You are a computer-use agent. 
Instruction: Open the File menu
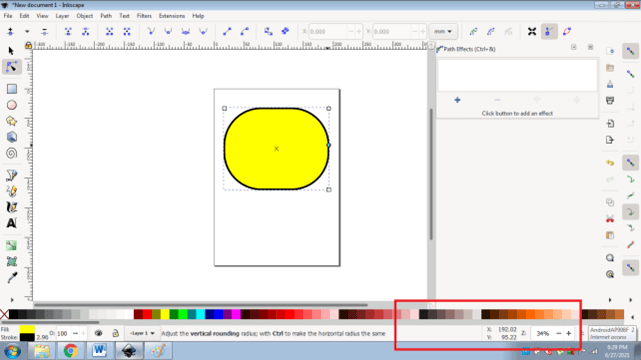click(x=8, y=16)
